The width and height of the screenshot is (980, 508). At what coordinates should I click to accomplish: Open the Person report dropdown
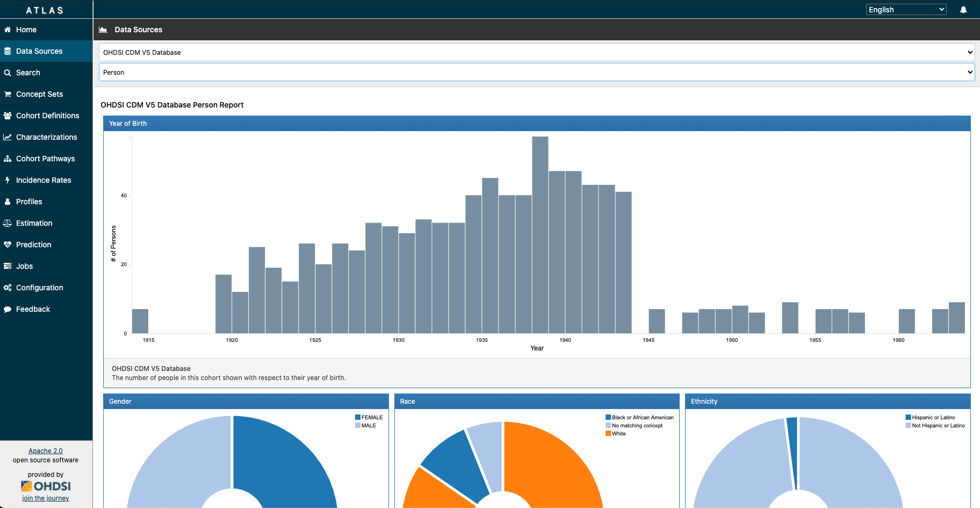pyautogui.click(x=537, y=72)
